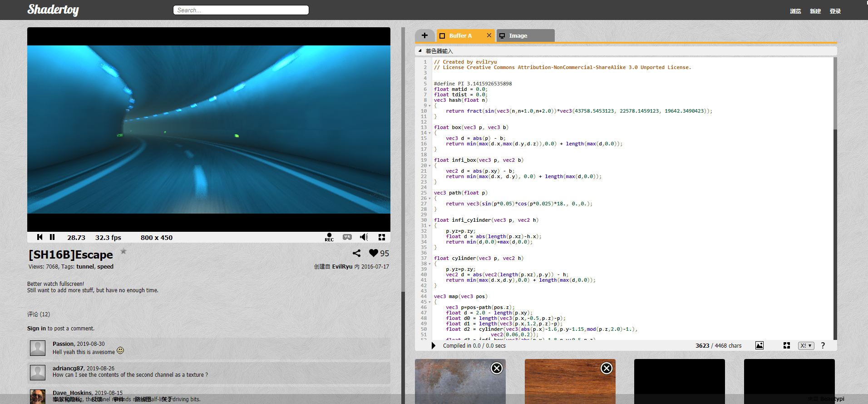Collapse the box function at line 14
Image resolution: width=868 pixels, height=404 pixels.
pyautogui.click(x=430, y=133)
